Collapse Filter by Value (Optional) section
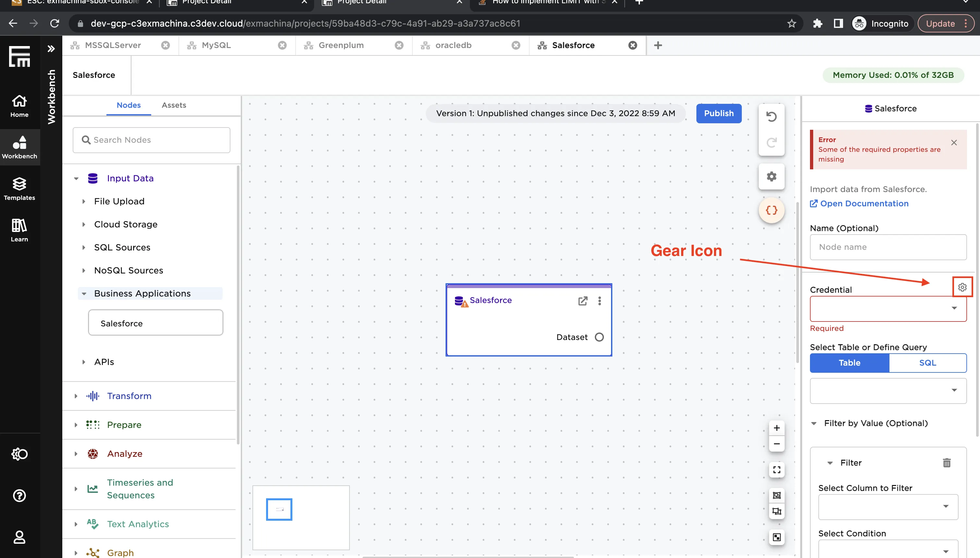This screenshot has width=980, height=558. pos(814,423)
